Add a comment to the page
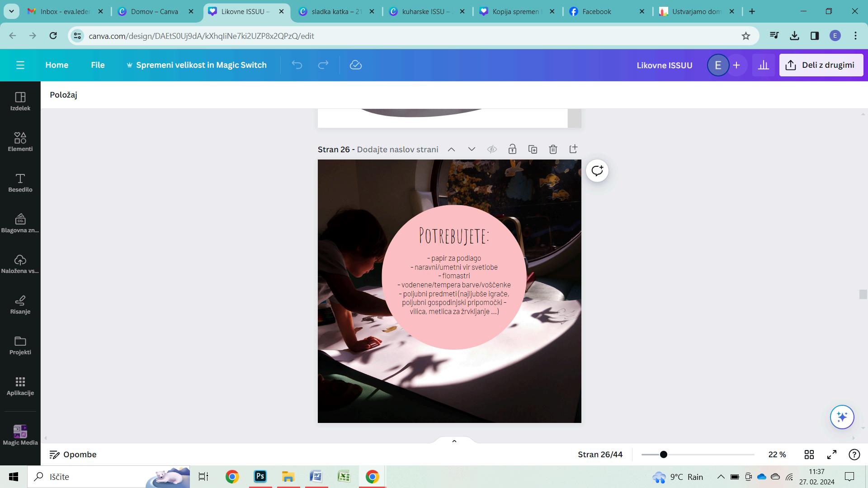Screen dimensions: 868x488 click(597, 171)
